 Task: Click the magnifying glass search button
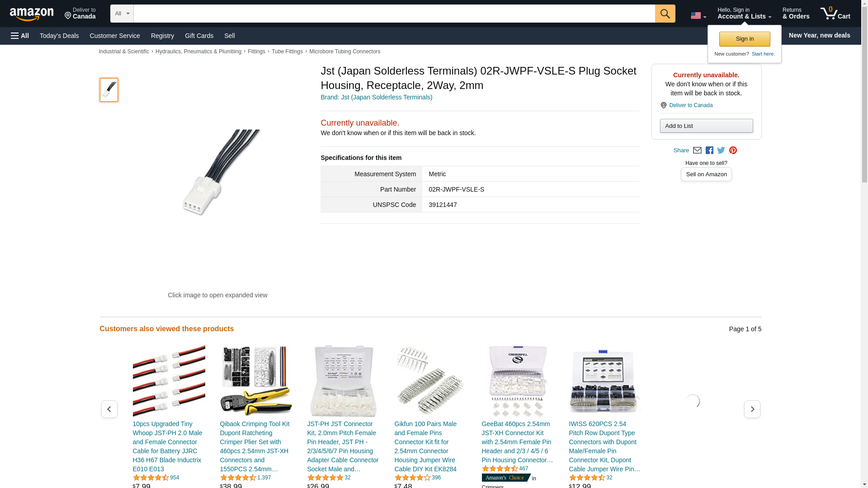(665, 14)
